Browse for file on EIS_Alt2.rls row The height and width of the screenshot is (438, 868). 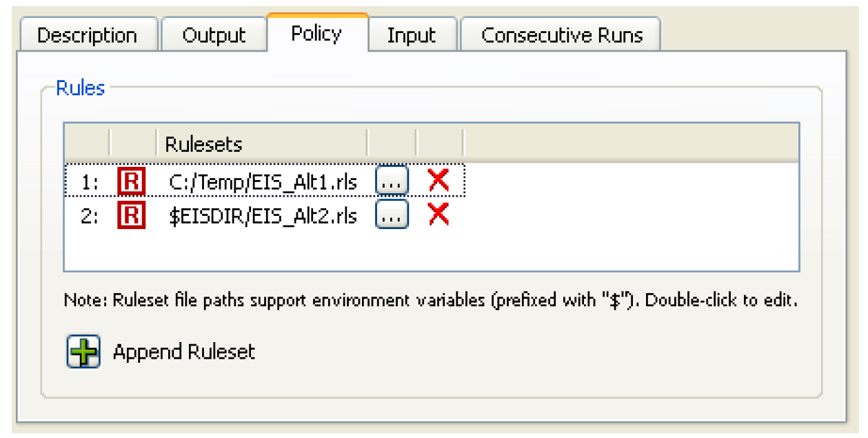pos(392,216)
